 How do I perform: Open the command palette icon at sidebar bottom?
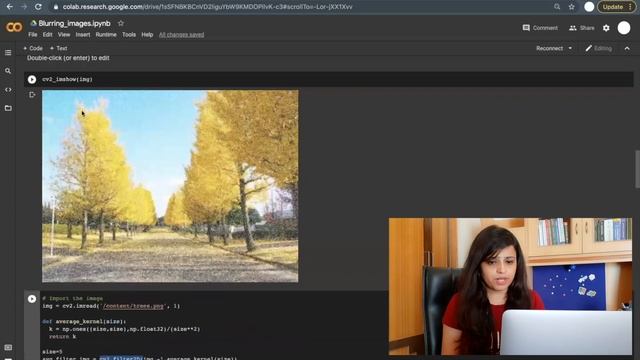pos(8,347)
